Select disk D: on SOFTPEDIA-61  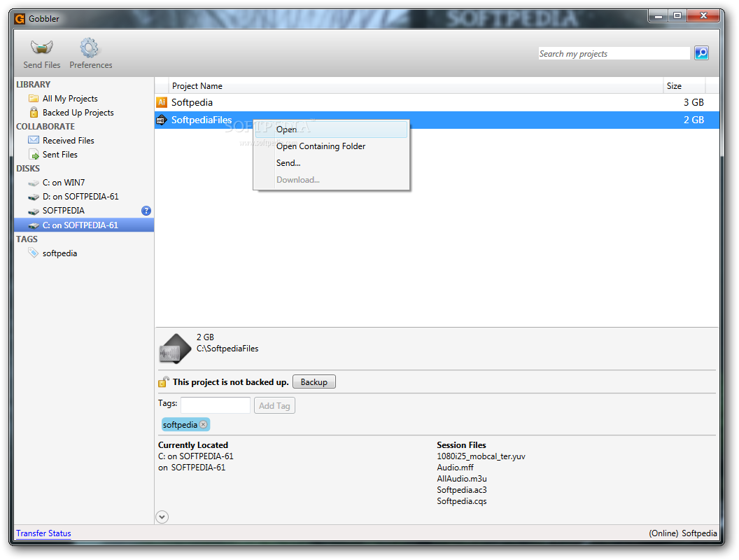point(80,197)
